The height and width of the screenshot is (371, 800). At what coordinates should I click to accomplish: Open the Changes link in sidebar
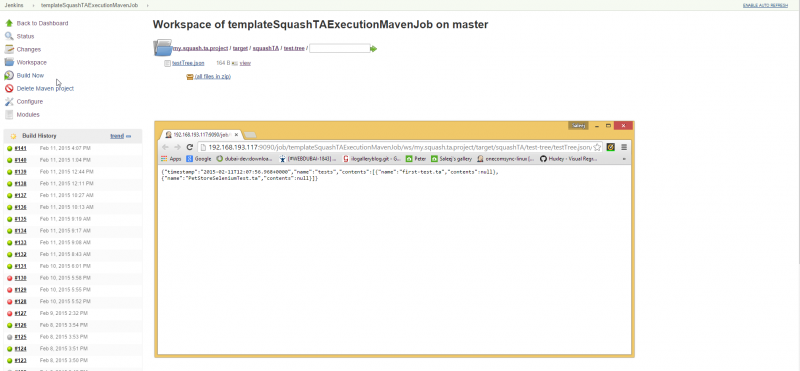(29, 50)
